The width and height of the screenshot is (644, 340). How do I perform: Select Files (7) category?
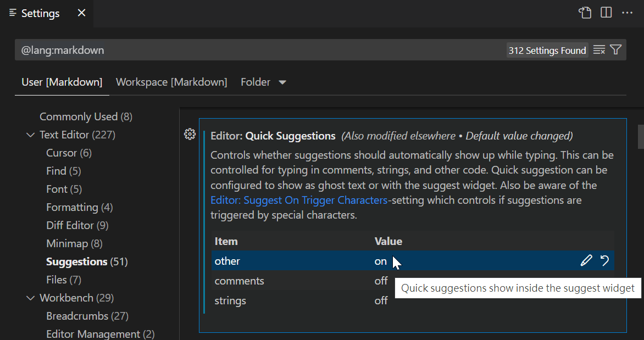point(64,280)
